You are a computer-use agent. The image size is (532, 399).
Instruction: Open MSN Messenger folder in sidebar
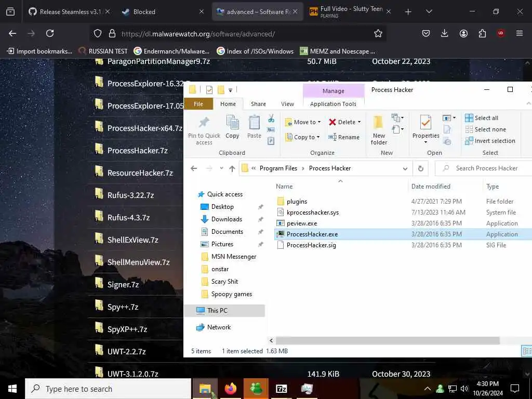[233, 257]
